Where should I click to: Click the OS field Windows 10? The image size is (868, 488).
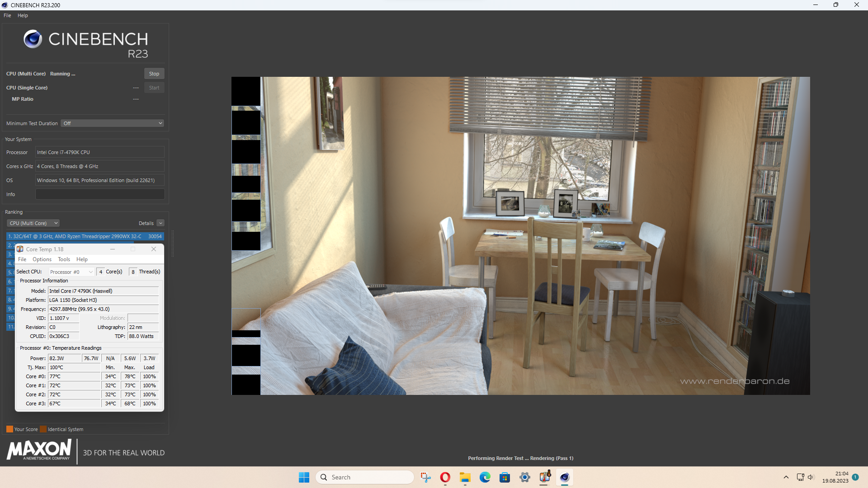tap(100, 180)
